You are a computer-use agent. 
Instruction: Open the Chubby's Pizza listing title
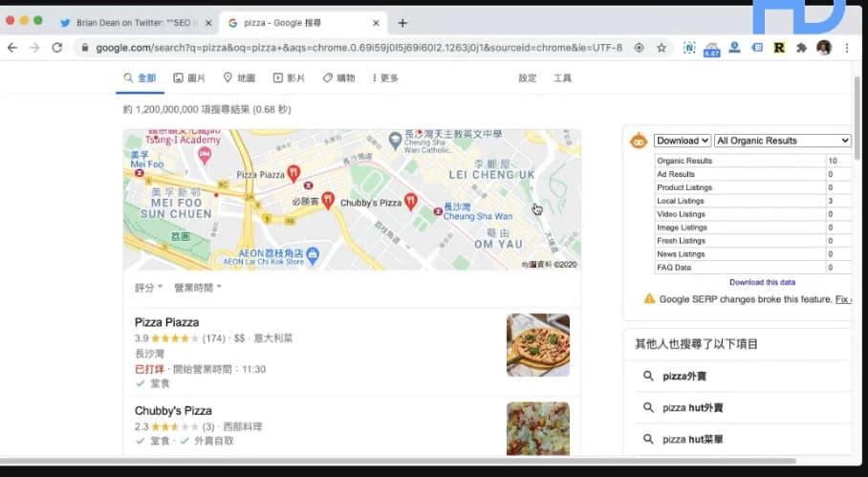pos(173,411)
